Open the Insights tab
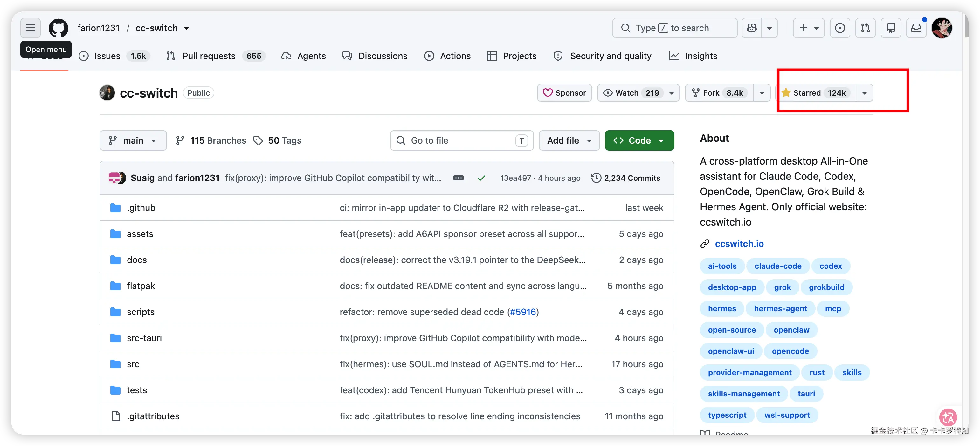980x446 pixels. click(x=693, y=56)
